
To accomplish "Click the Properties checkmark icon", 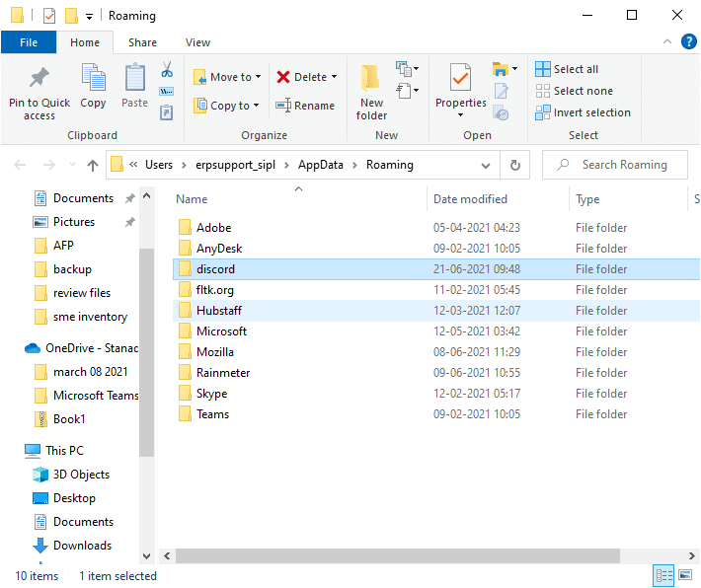I will (x=460, y=77).
